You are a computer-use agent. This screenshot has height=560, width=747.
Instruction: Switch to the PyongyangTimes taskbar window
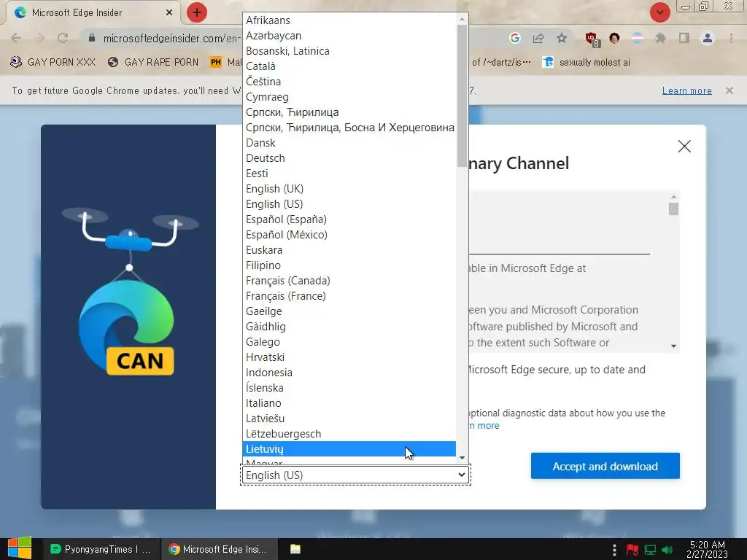(101, 549)
